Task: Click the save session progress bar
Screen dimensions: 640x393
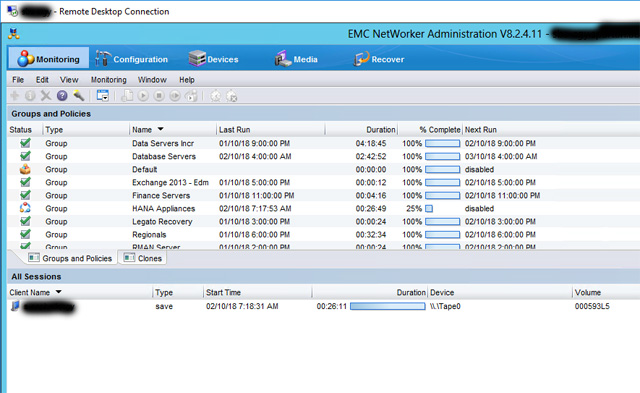Action: [387, 306]
